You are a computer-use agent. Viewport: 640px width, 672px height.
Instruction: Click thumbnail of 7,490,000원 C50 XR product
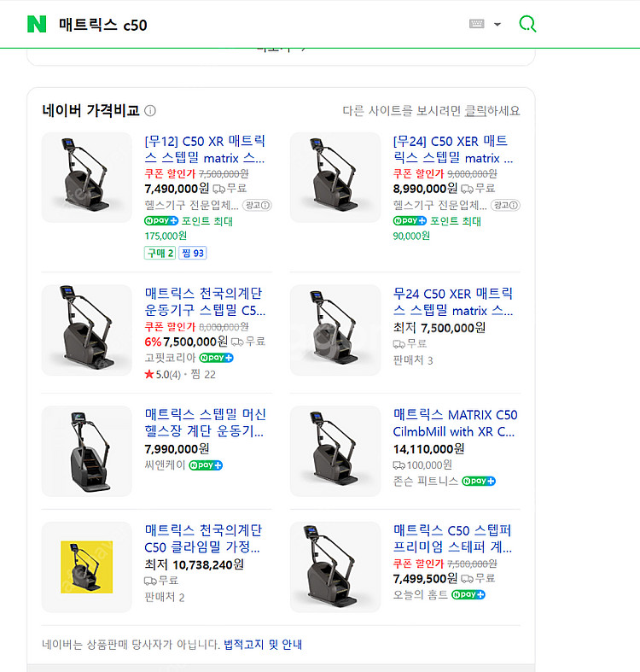click(86, 178)
